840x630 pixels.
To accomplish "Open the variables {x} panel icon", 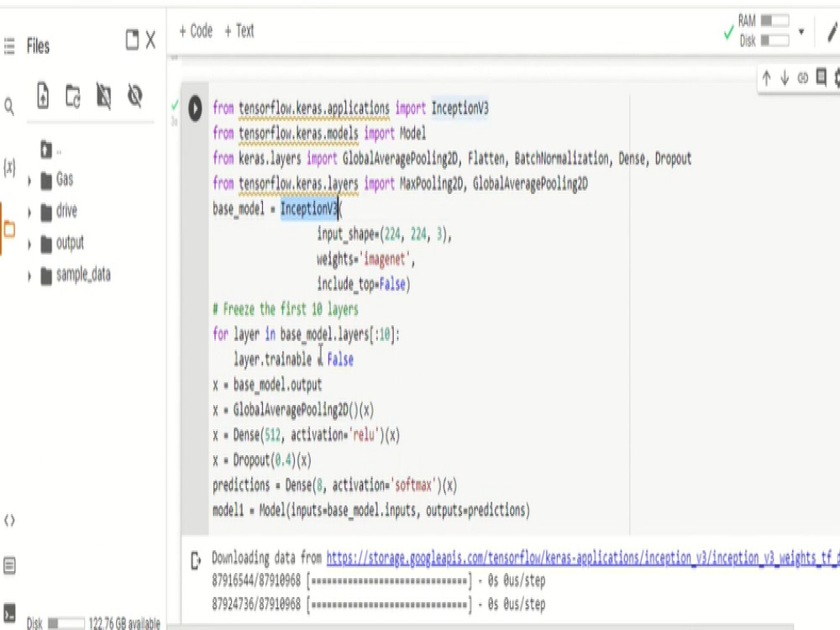I will click(x=9, y=168).
